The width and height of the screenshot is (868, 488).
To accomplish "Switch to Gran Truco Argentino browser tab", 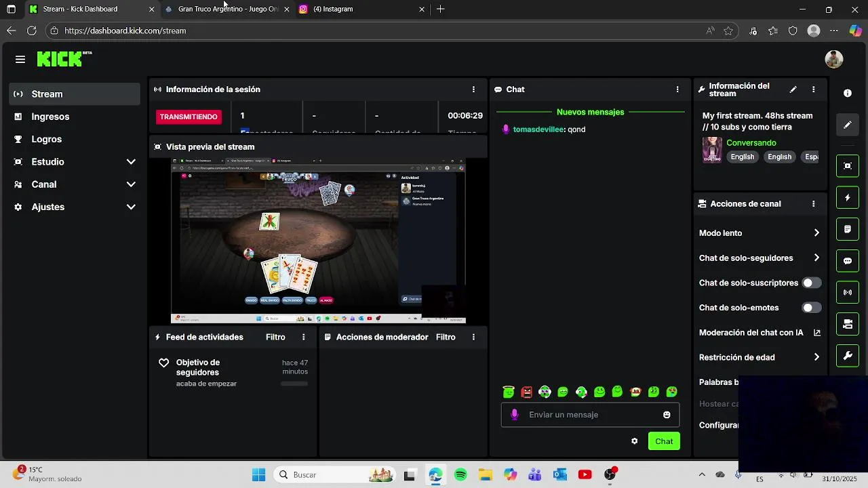I will (x=227, y=9).
